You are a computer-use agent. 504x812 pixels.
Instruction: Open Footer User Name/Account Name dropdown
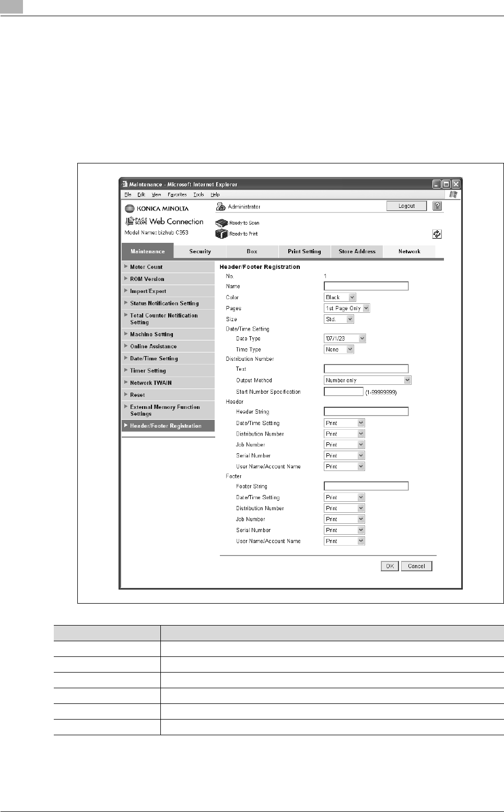344,542
